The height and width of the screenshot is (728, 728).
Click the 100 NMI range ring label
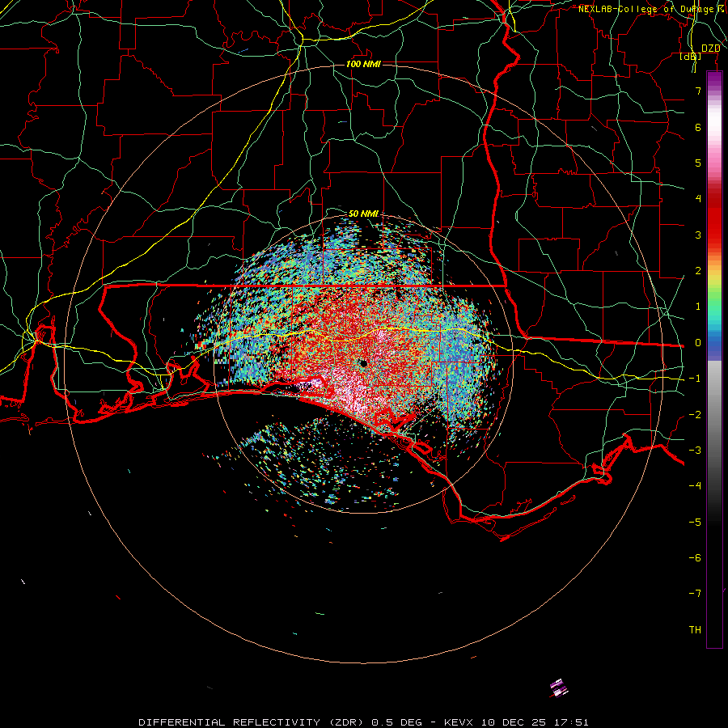click(363, 64)
